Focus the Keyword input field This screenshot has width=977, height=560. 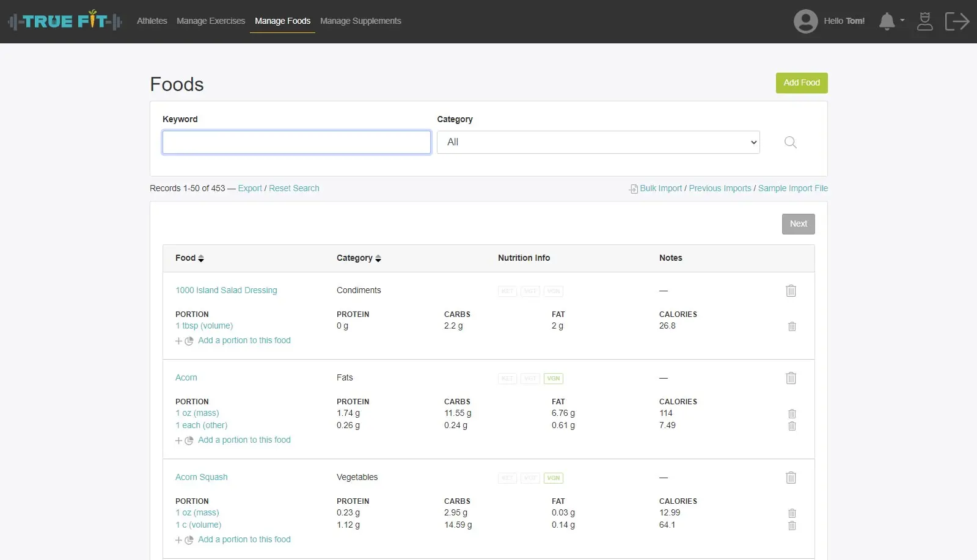pos(296,142)
